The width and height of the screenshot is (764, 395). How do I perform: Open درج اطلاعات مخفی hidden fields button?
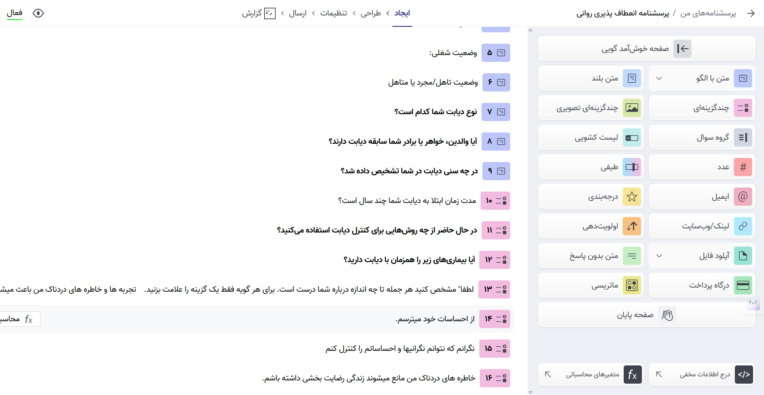[702, 375]
